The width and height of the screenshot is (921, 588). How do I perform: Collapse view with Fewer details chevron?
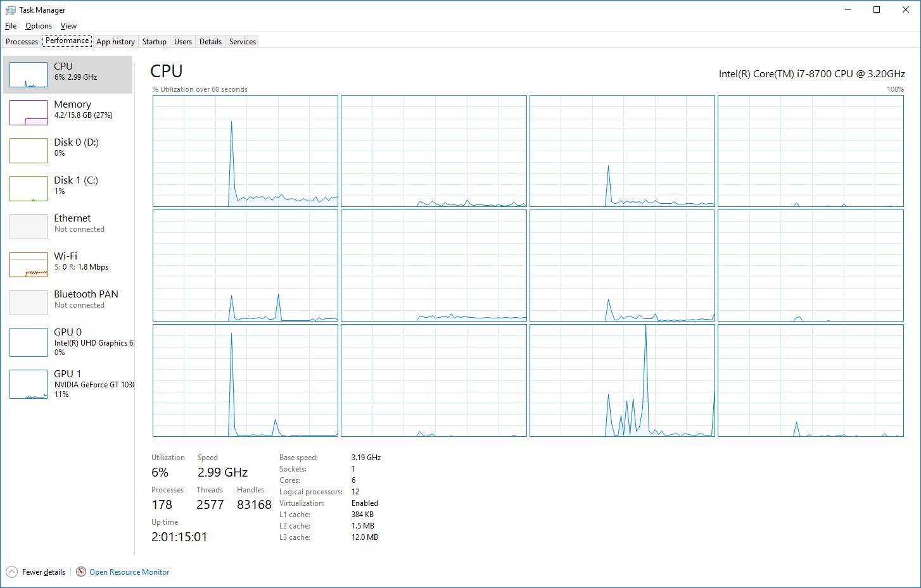click(11, 572)
